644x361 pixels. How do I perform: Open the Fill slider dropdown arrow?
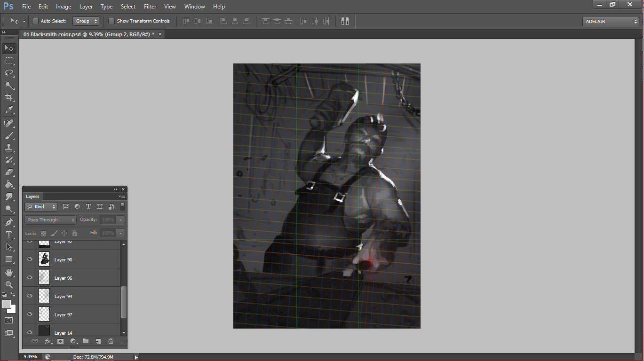tap(121, 233)
